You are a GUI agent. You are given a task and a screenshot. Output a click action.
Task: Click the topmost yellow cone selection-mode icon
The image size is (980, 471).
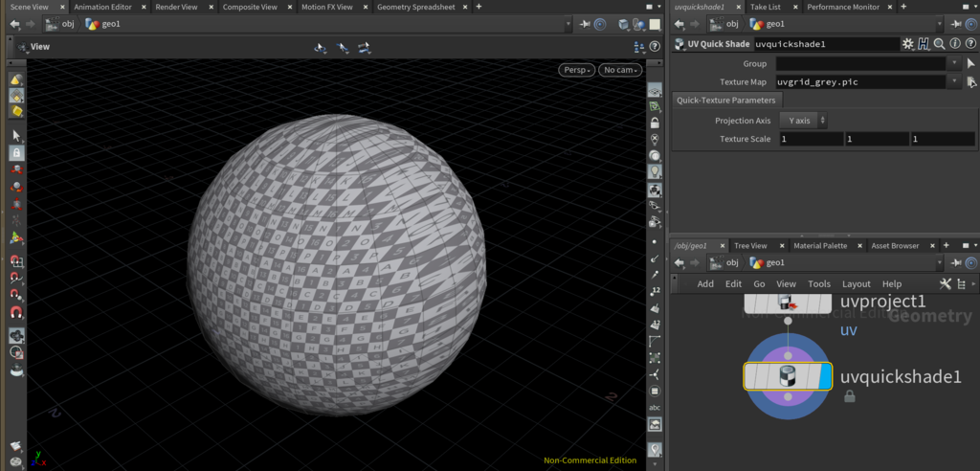[16, 79]
